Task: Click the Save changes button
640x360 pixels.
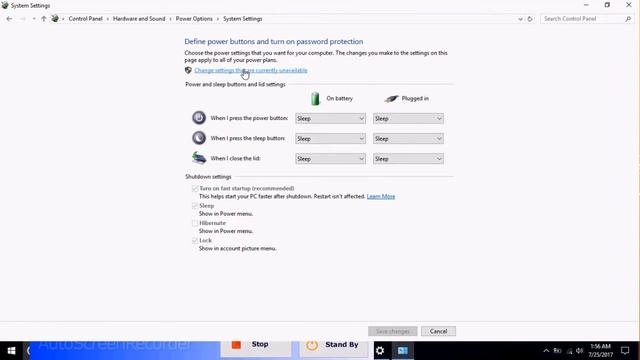Action: [x=392, y=331]
